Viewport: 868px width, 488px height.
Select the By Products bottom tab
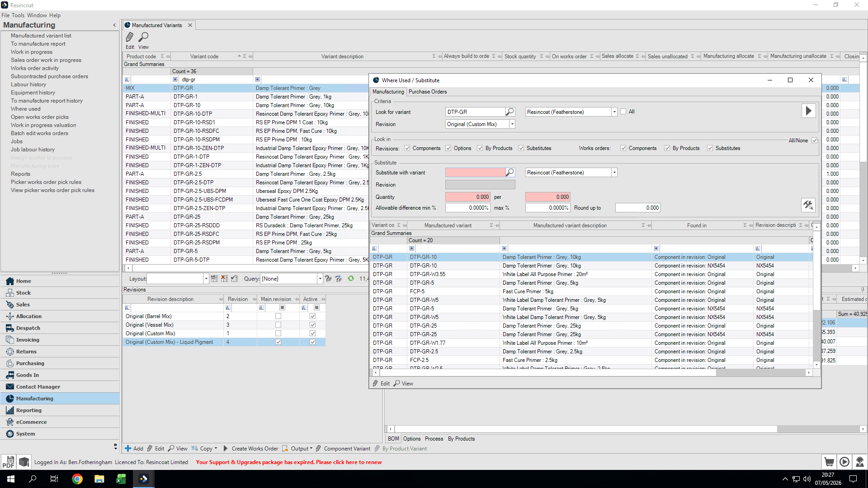click(461, 439)
